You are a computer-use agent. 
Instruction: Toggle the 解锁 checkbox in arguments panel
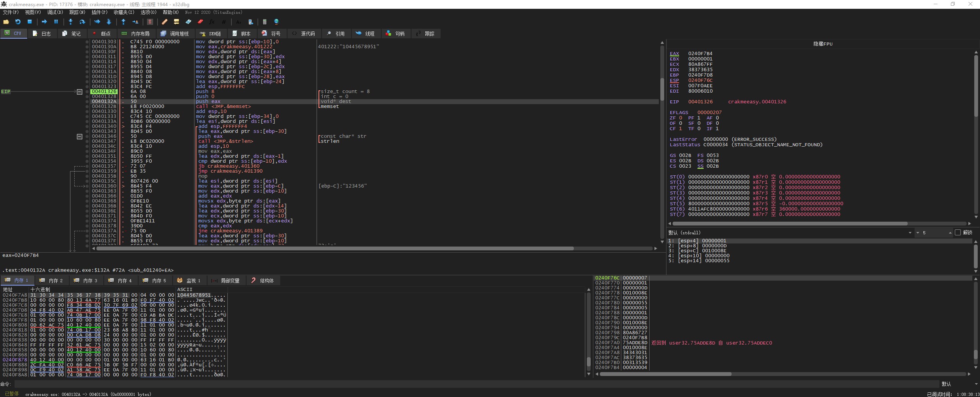point(958,232)
